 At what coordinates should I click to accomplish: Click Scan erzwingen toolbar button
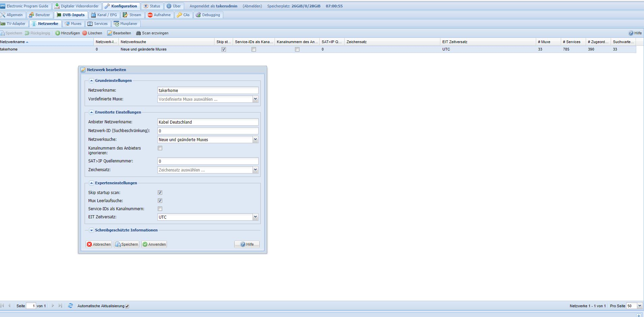pyautogui.click(x=152, y=33)
